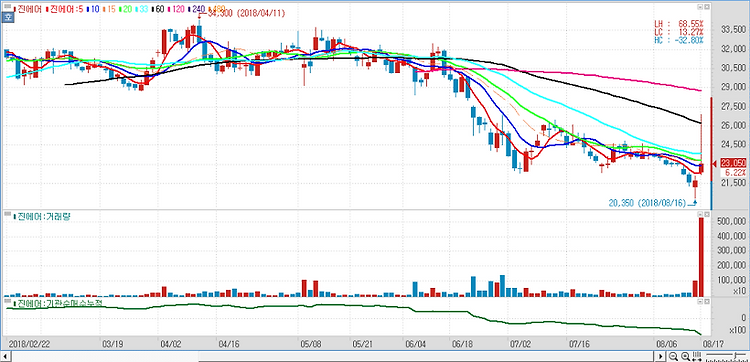The height and width of the screenshot is (362, 750).
Task: Select the 10-day moving average legend
Action: point(93,9)
